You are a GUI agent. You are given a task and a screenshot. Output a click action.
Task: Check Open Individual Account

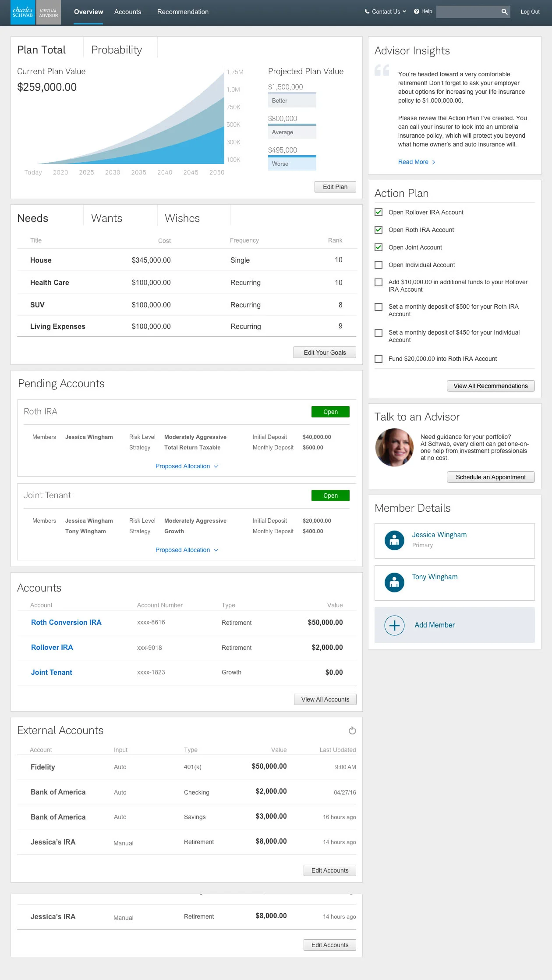tap(379, 265)
